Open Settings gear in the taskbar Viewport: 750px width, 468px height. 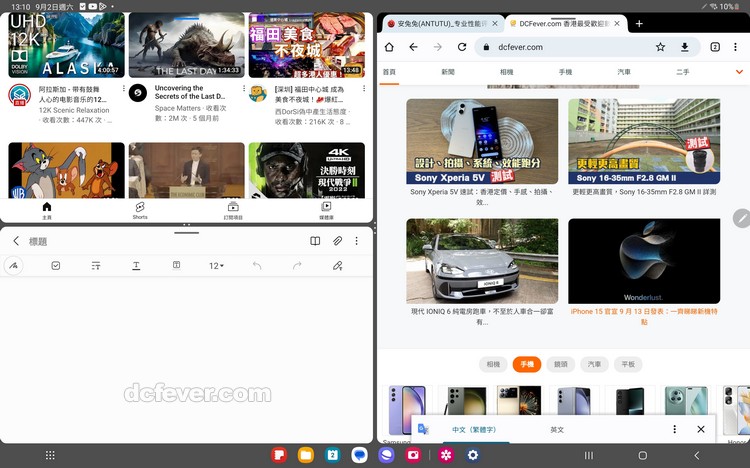473,455
